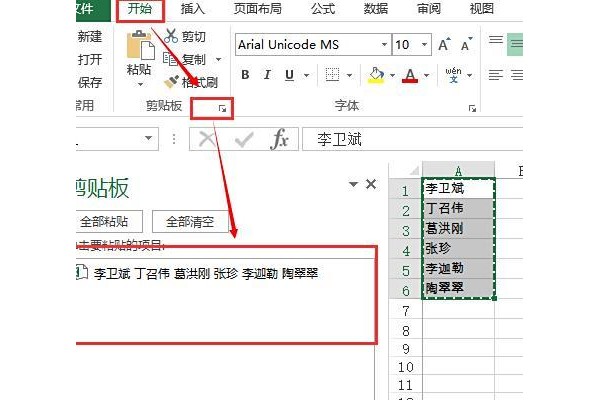Image resolution: width=600 pixels, height=400 pixels.
Task: Select cell containing 葛洪刚
Action: 458,228
